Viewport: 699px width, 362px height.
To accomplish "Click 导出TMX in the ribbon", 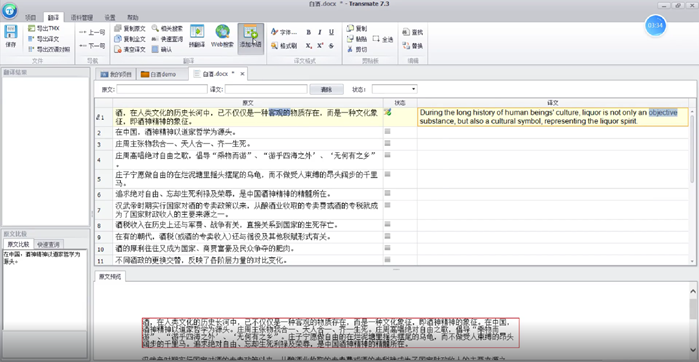I will [44, 28].
